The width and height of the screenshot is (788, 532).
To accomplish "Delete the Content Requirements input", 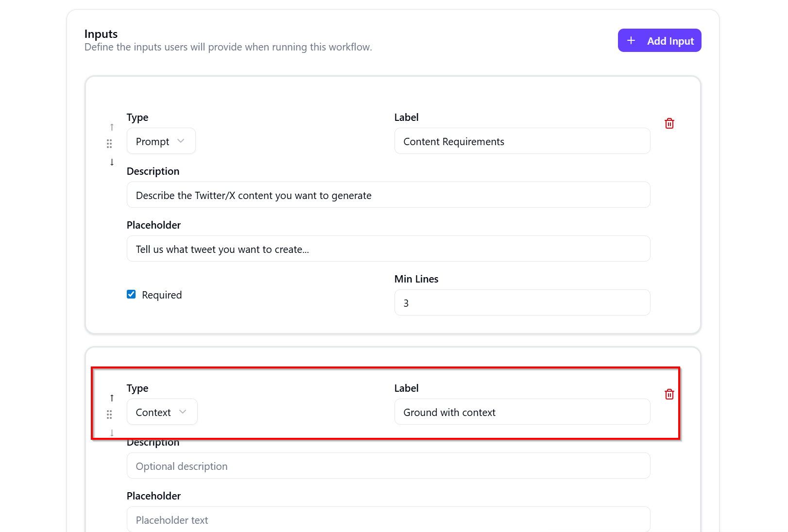I will coord(669,123).
